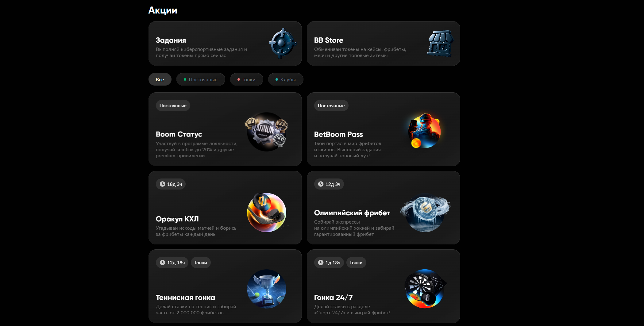Click the 1д 18ч timer badge
The height and width of the screenshot is (326, 644).
(329, 263)
